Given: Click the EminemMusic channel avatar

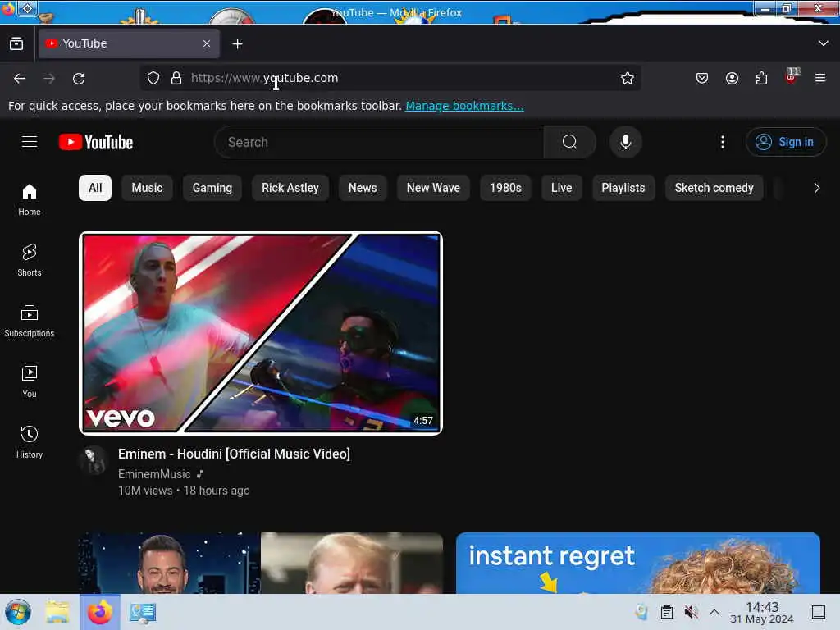Looking at the screenshot, I should click(x=94, y=460).
